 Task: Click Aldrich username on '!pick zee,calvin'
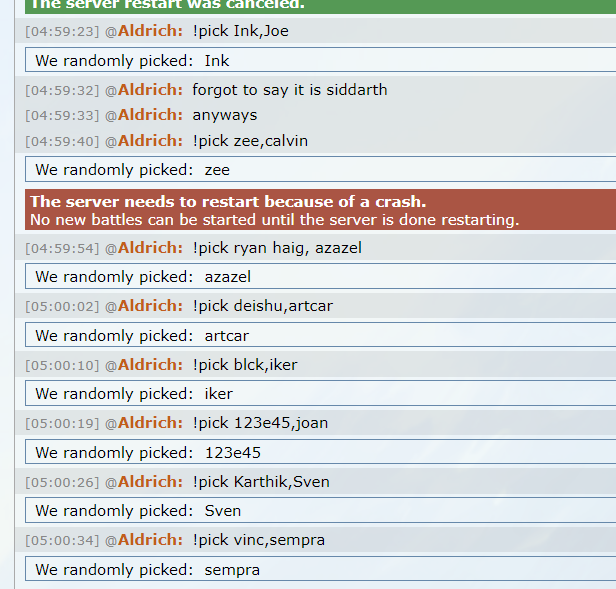[x=150, y=140]
